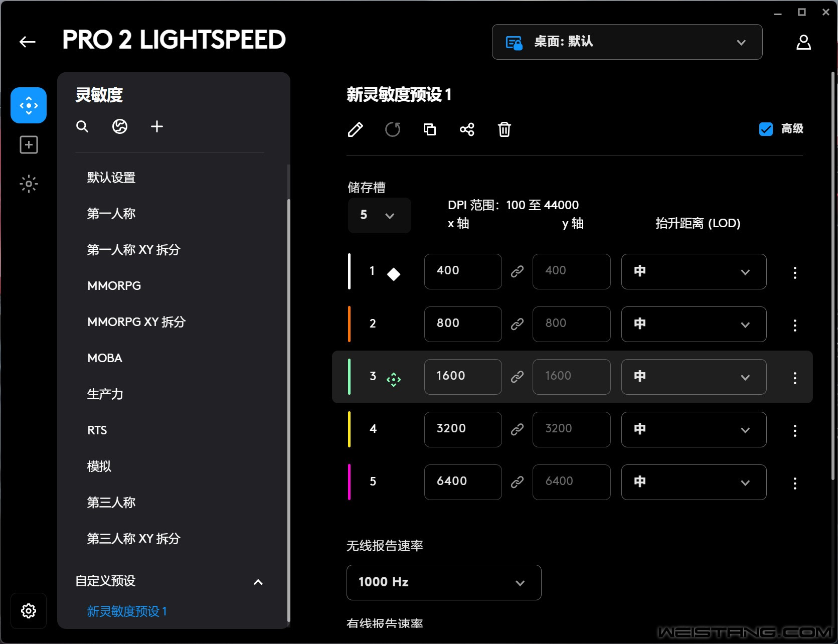Open settings gear at bottom left
Screen dimensions: 838x644
tap(29, 611)
